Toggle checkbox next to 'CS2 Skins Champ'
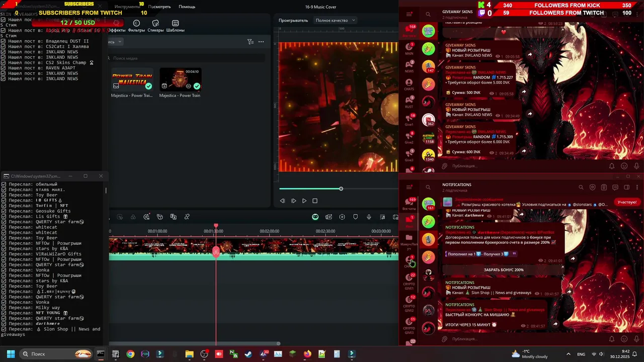The width and height of the screenshot is (644, 362). tap(4, 62)
